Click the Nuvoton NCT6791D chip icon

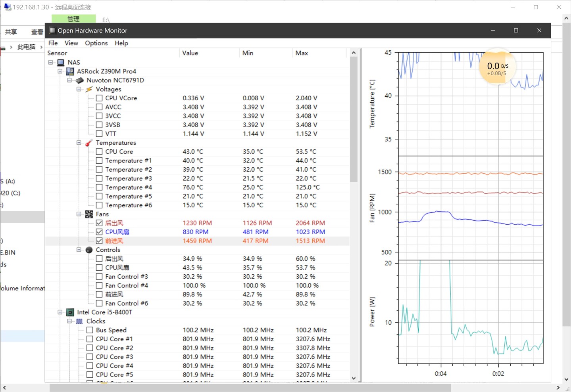tap(80, 80)
